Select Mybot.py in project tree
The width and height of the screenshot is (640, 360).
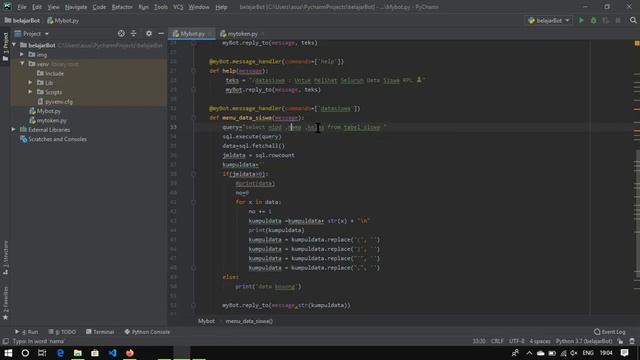(45, 111)
